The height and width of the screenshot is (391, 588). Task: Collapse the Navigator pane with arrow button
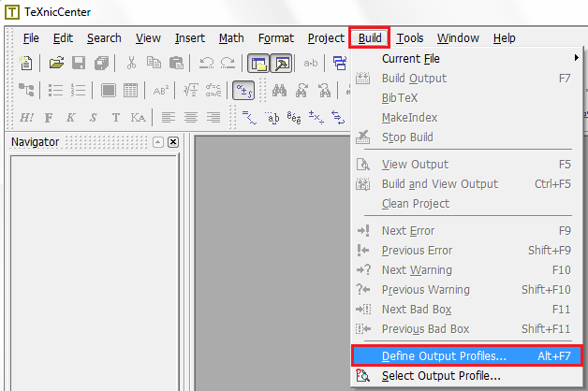pyautogui.click(x=158, y=142)
